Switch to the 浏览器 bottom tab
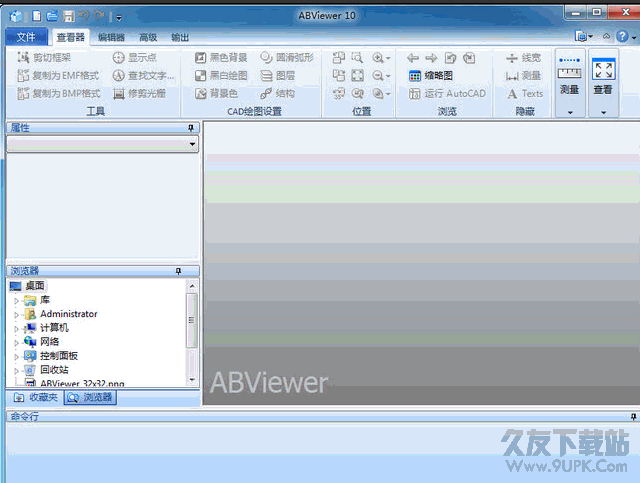Image resolution: width=640 pixels, height=483 pixels. coord(90,397)
